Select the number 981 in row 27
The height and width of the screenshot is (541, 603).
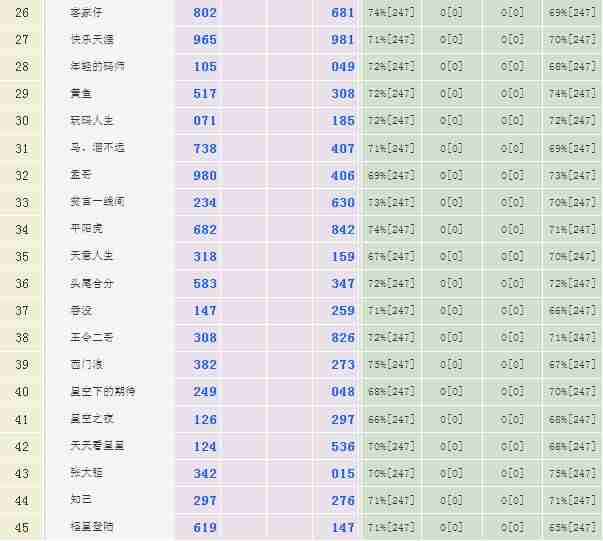(343, 40)
